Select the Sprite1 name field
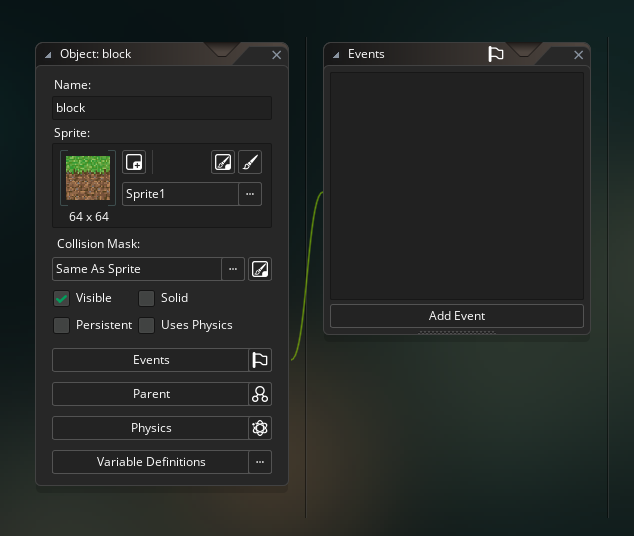The image size is (634, 536). coord(180,194)
